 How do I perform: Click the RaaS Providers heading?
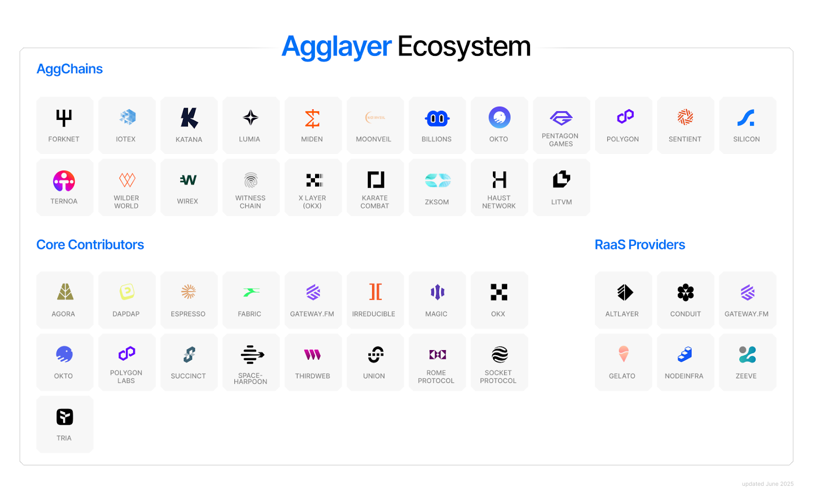click(x=640, y=245)
